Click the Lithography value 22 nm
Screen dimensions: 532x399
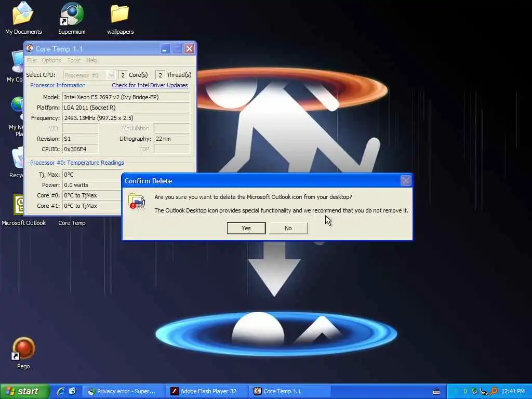click(x=171, y=139)
